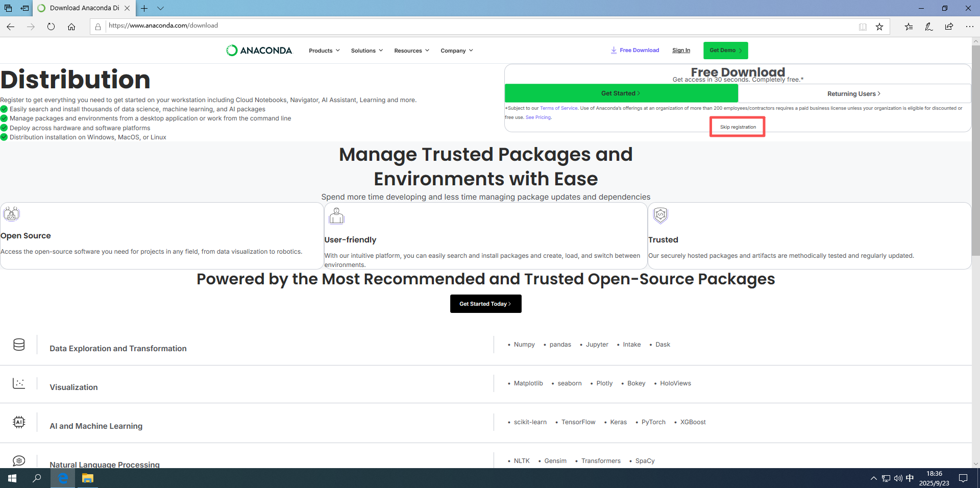Viewport: 980px width, 488px height.
Task: Click the Natural Language Processing icon
Action: 19,461
